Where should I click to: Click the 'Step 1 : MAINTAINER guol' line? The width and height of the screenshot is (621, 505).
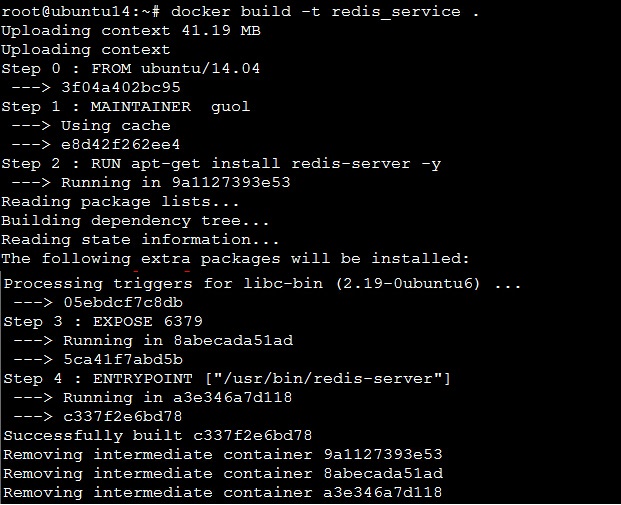tap(126, 107)
